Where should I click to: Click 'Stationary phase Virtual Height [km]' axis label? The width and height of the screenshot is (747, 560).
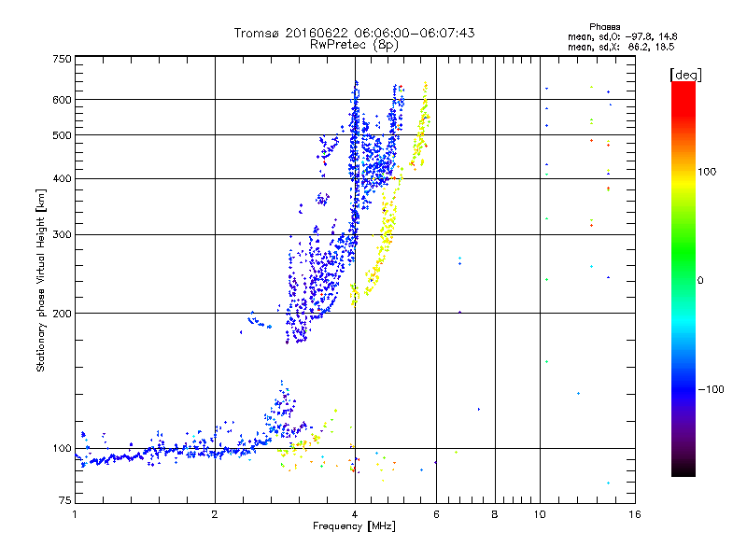tap(41, 280)
